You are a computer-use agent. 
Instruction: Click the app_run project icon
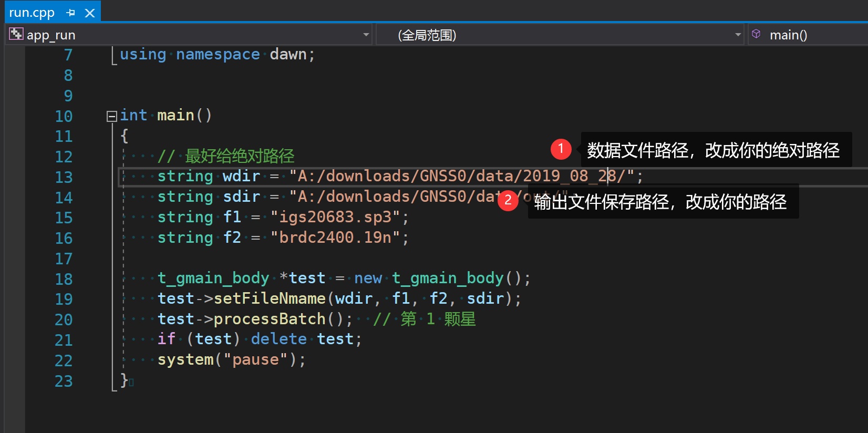[x=16, y=35]
